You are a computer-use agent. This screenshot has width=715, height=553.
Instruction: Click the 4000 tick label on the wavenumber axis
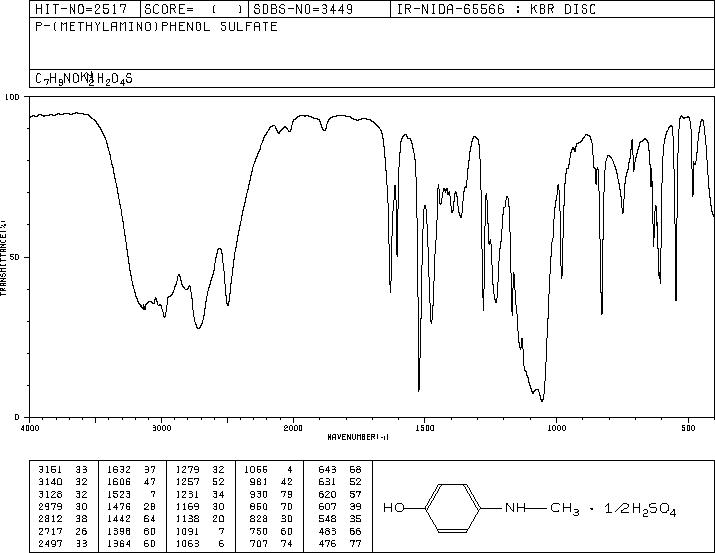point(30,428)
